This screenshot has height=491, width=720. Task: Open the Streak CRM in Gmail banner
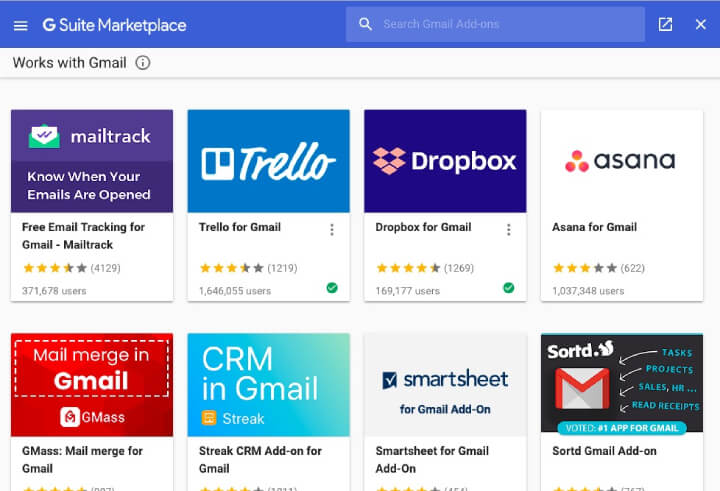(269, 385)
